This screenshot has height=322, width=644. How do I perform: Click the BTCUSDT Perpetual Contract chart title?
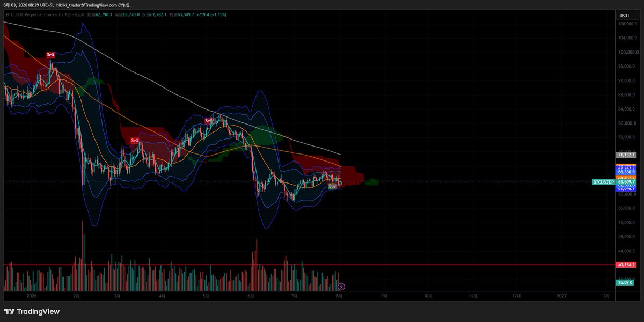34,14
